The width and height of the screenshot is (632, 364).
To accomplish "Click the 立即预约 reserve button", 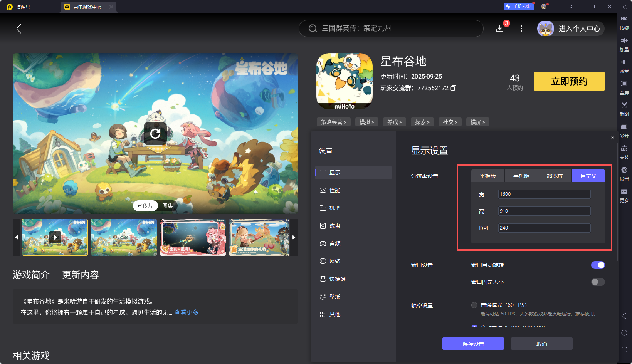I will tap(569, 81).
